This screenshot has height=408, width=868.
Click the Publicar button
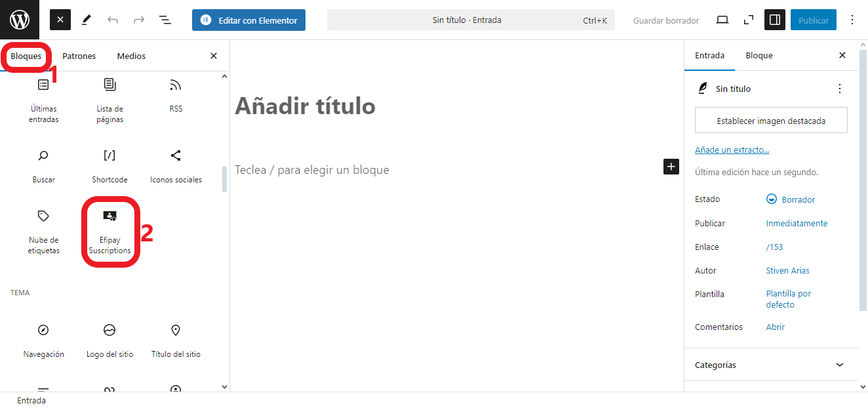click(x=813, y=20)
